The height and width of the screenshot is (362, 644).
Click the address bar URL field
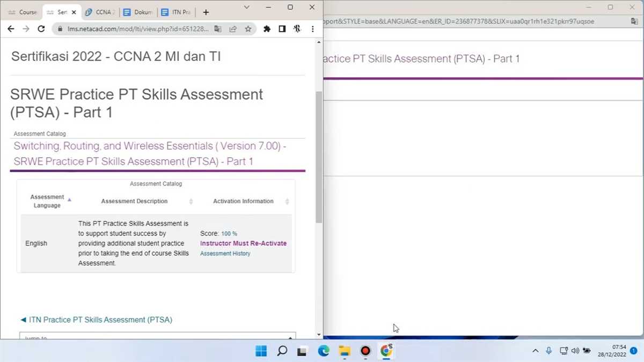coord(138,29)
